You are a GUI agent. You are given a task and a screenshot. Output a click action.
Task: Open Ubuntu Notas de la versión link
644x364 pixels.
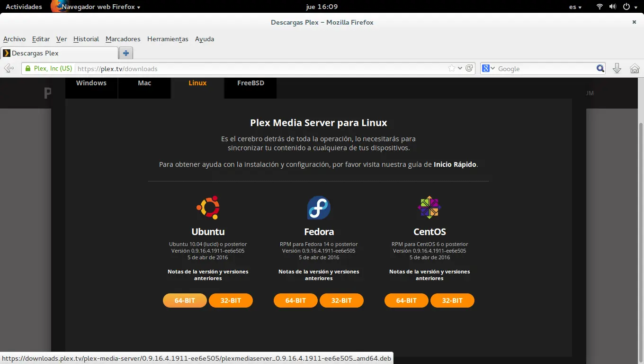click(x=208, y=275)
